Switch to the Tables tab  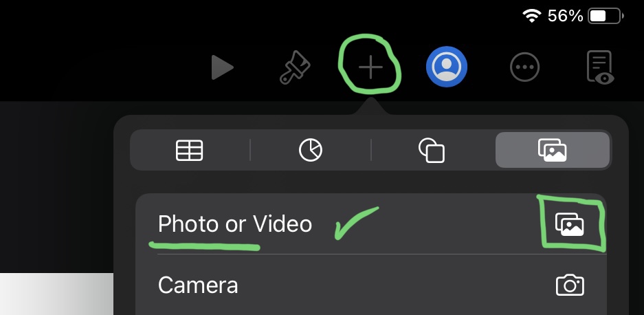click(x=189, y=150)
